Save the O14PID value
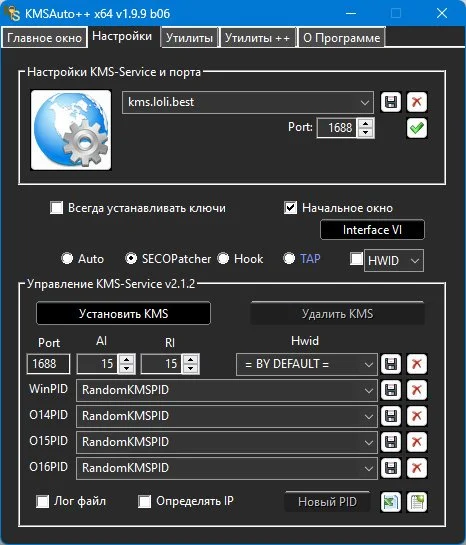 click(391, 416)
